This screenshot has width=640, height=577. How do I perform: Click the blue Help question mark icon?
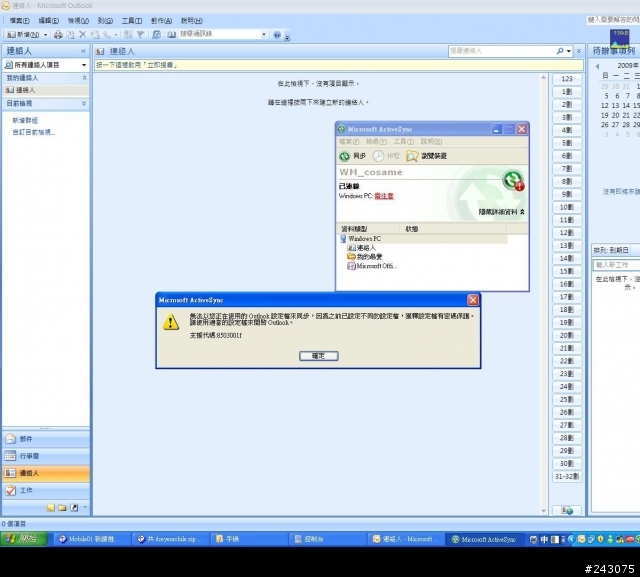pos(277,35)
